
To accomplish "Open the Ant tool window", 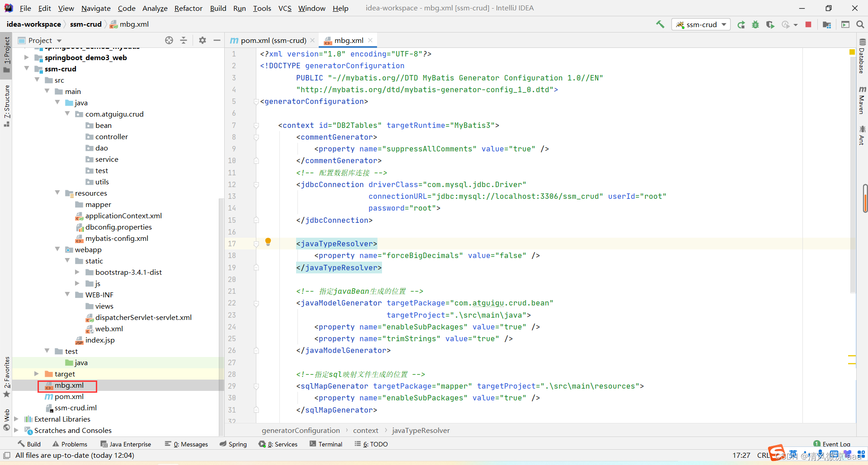I will point(862,135).
